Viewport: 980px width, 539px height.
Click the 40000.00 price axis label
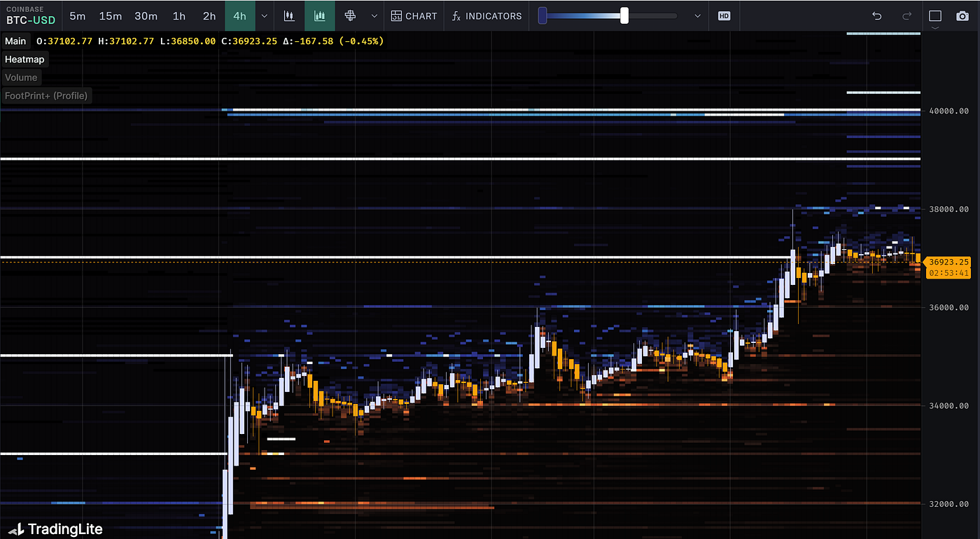[x=949, y=111]
